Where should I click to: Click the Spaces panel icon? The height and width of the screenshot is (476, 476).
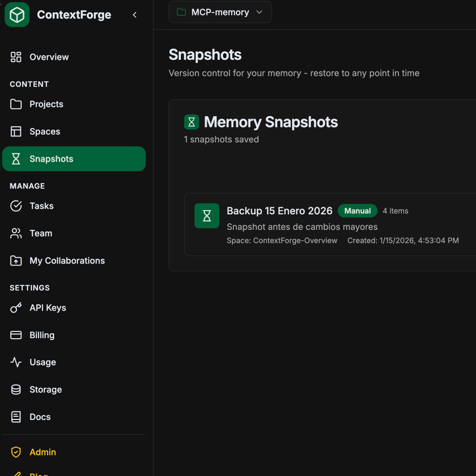click(x=15, y=131)
